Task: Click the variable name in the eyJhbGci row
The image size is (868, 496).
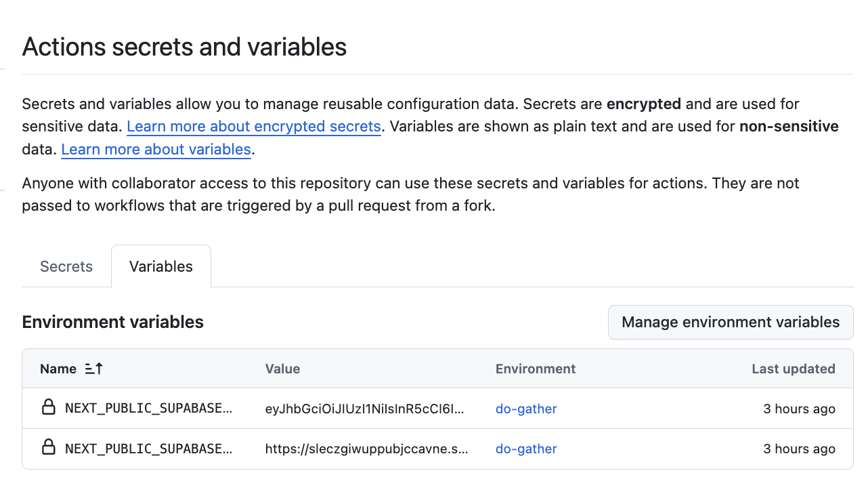Action: [148, 409]
